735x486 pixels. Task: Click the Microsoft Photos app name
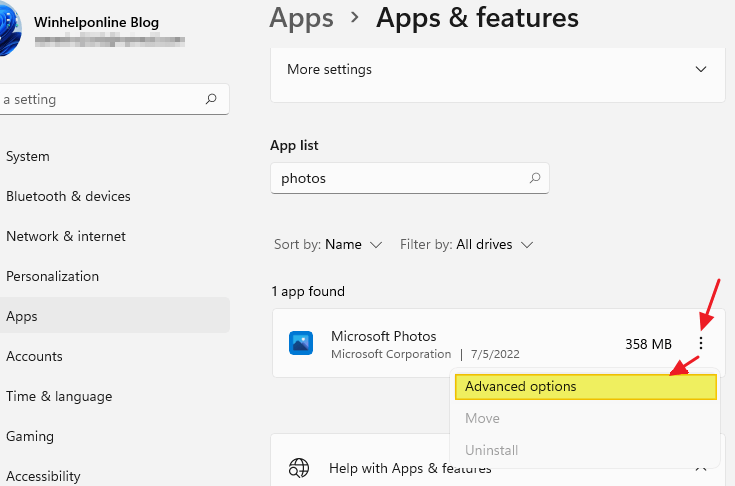(383, 336)
